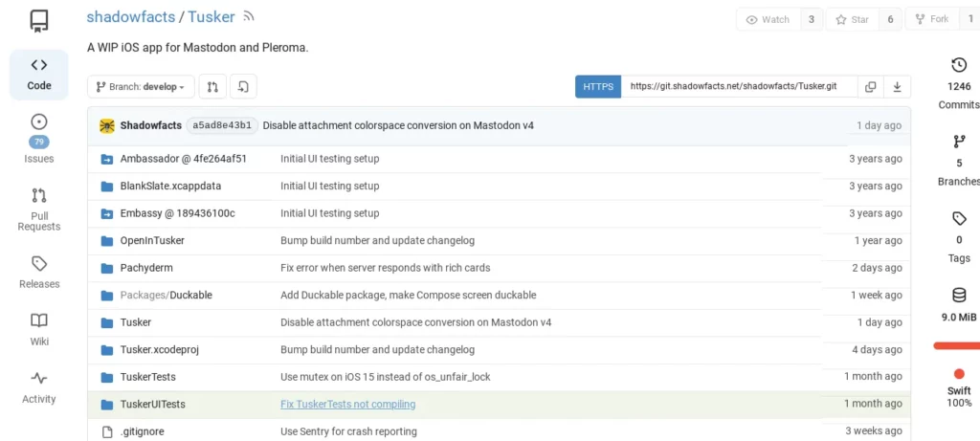The width and height of the screenshot is (980, 441).
Task: Click the TuskerUITests folder icon
Action: (x=106, y=405)
